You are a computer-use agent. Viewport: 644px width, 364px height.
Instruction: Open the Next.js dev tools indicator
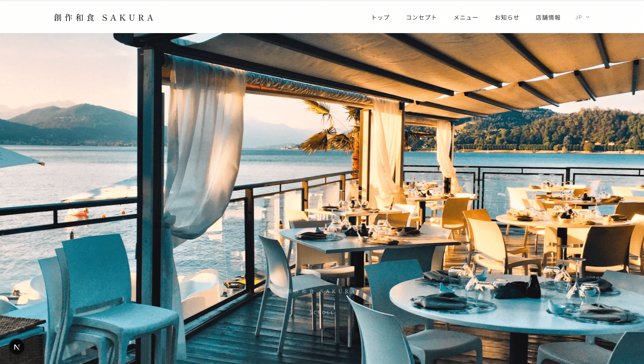pos(17,347)
